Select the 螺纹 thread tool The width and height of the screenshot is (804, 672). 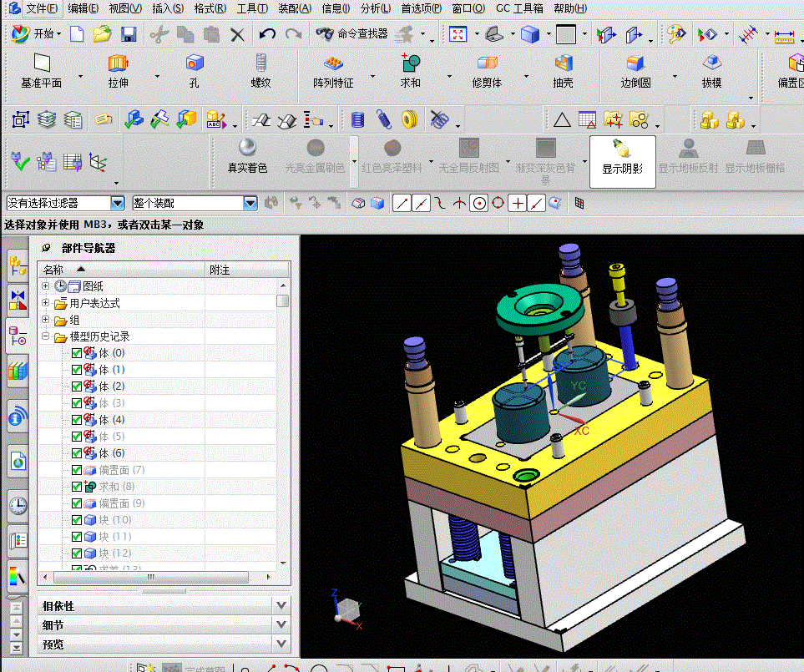[x=260, y=71]
